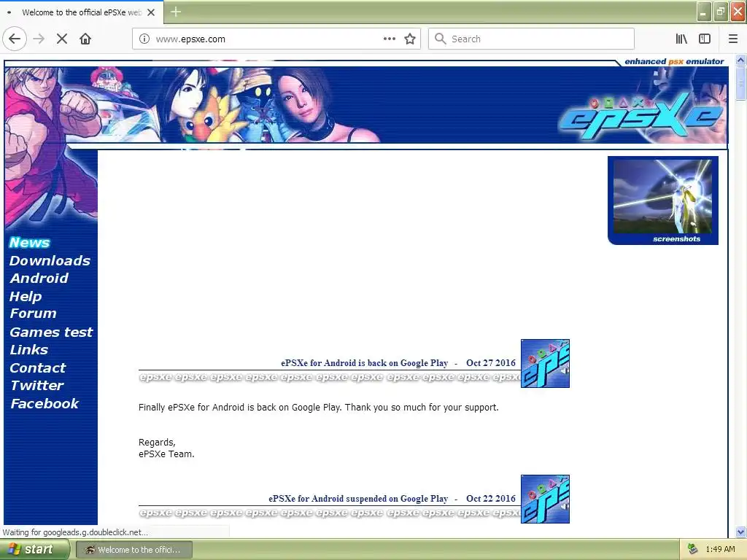Click ePSXe icon beside Oct 22 2016 post
Viewport: 747px width, 560px height.
[x=545, y=499]
